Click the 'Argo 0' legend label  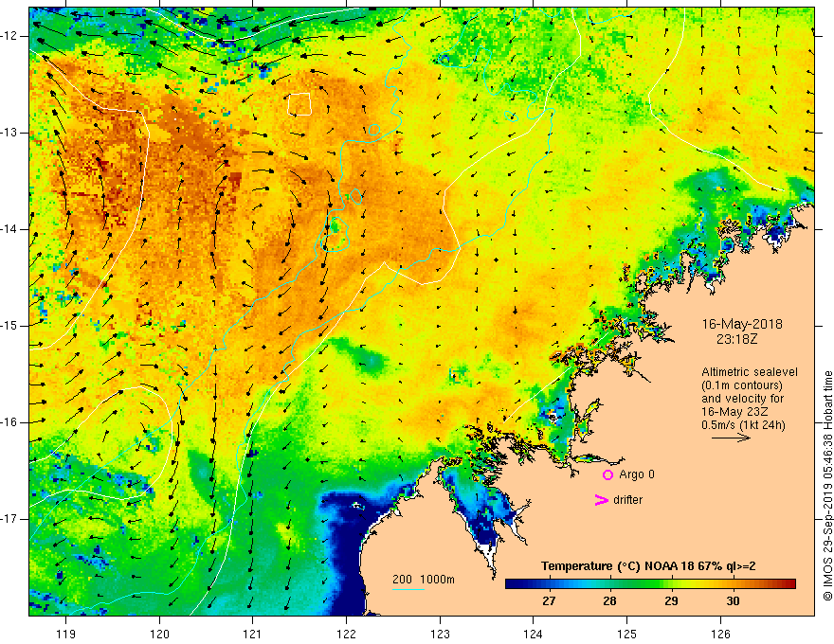click(x=637, y=474)
